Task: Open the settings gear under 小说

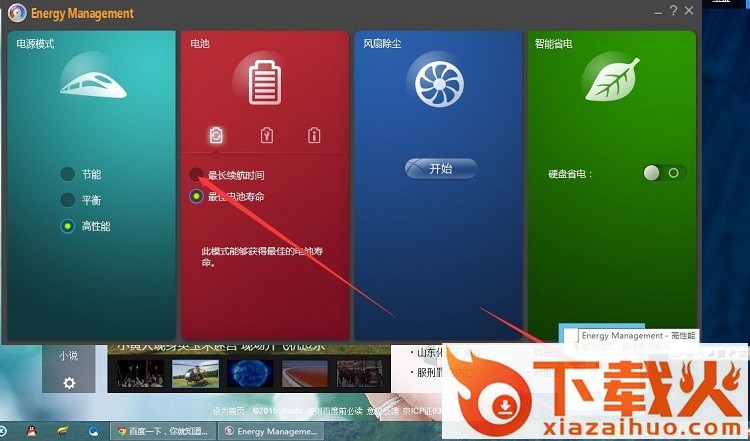Action: (69, 383)
